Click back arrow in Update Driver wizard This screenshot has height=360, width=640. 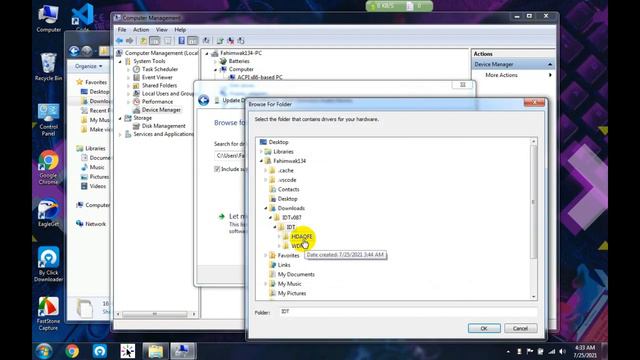203,100
